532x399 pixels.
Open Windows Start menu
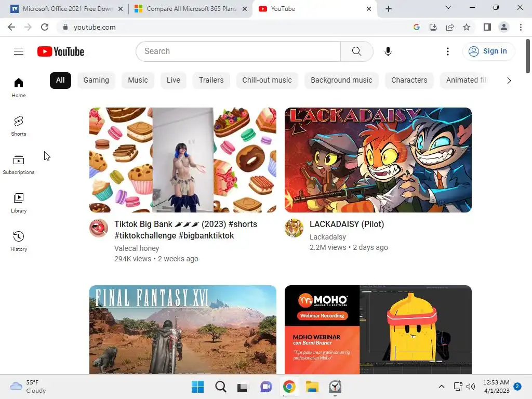point(197,387)
